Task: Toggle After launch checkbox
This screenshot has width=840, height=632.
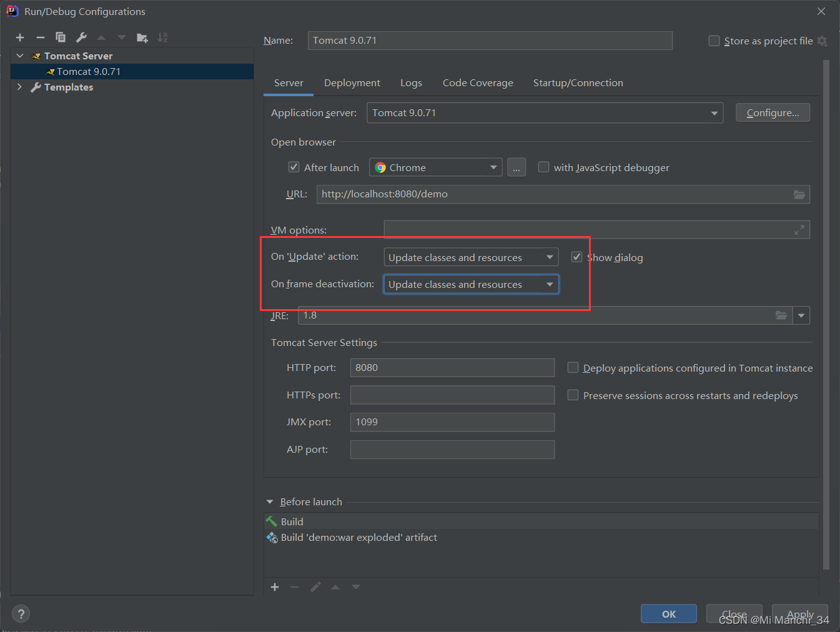Action: (294, 167)
